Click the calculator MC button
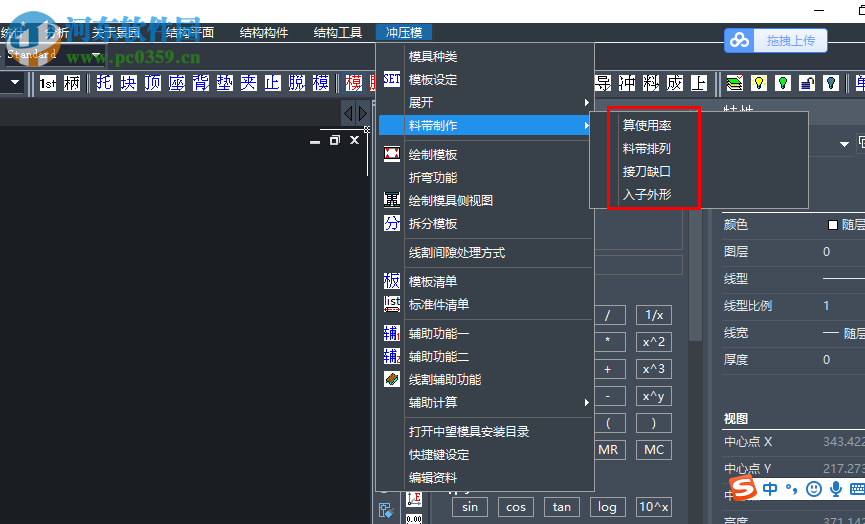The height and width of the screenshot is (524, 865). [x=654, y=450]
